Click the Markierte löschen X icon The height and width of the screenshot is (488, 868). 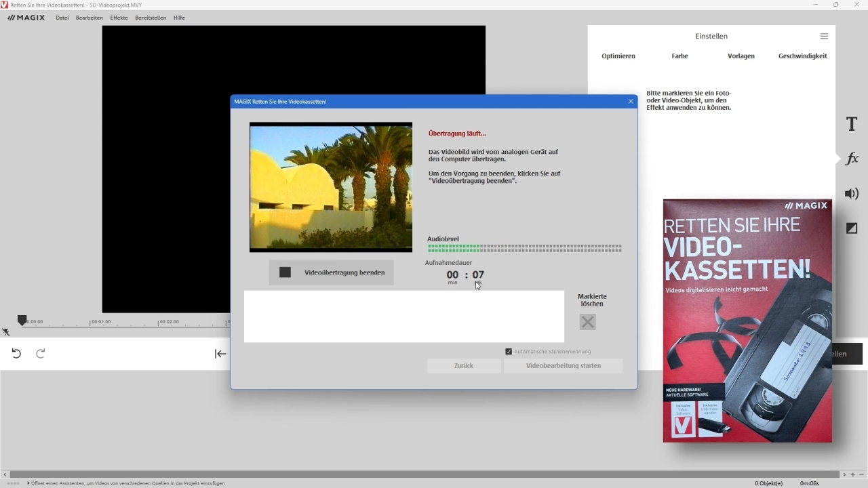(x=588, y=322)
